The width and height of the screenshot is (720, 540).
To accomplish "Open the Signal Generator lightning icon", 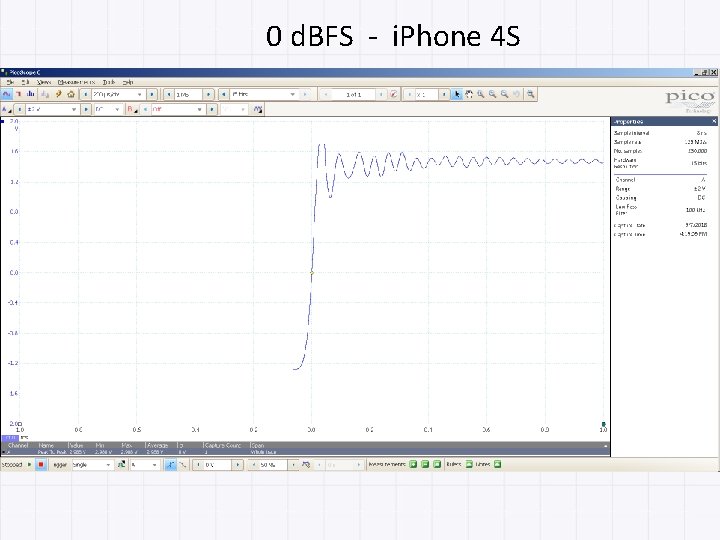I will pos(58,94).
